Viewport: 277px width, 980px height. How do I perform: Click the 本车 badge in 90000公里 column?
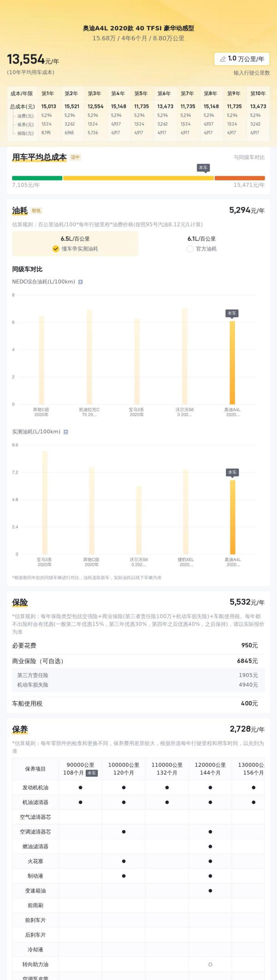click(x=92, y=773)
